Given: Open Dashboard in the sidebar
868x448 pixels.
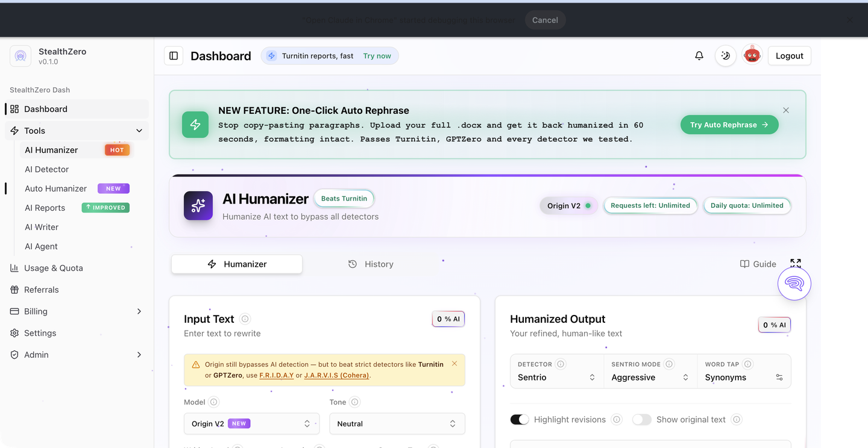Looking at the screenshot, I should pos(77,109).
